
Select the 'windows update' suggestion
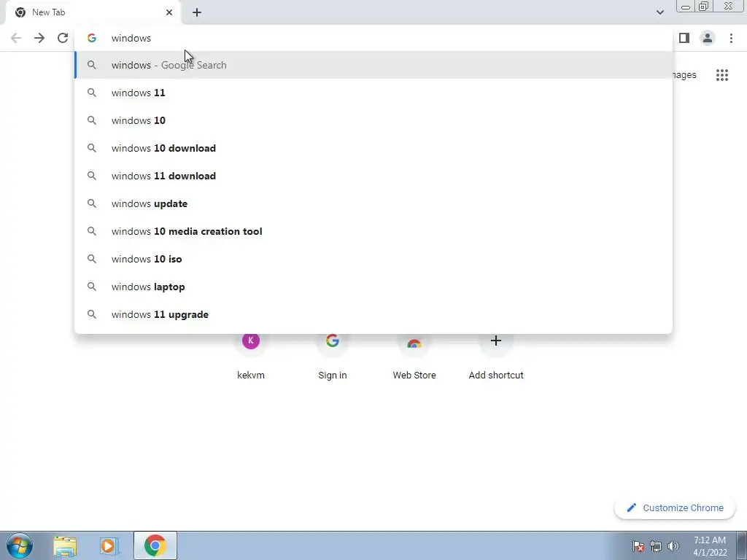point(373,203)
